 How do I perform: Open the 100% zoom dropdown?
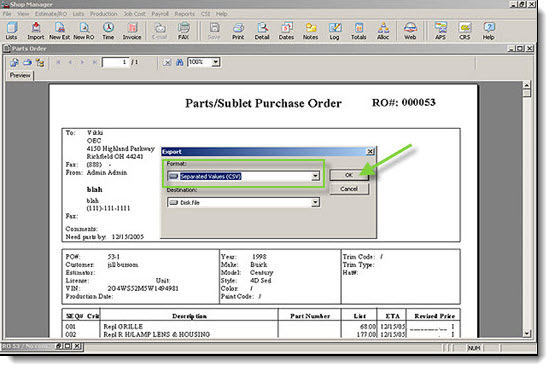point(215,62)
